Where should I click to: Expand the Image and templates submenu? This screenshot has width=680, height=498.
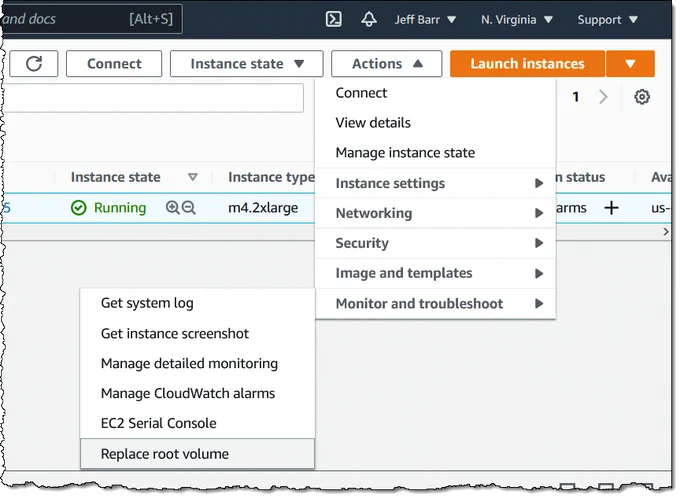click(x=435, y=273)
